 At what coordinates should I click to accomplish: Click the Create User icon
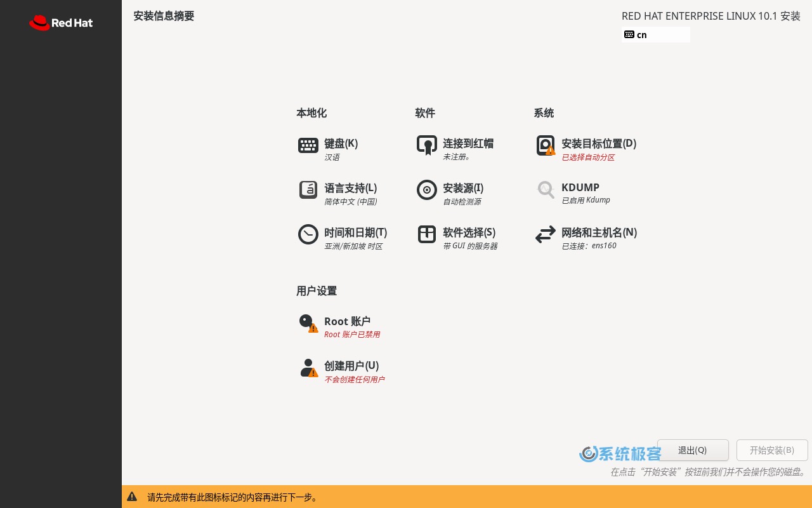[x=308, y=368]
